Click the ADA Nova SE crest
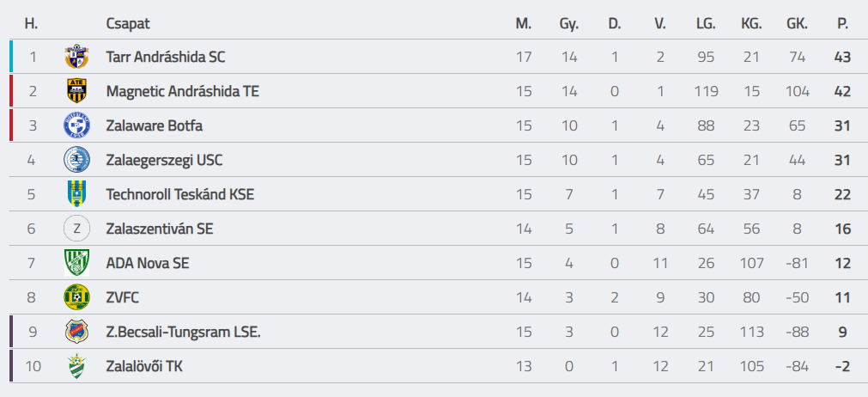Screen dimensions: 868x397 point(76,263)
